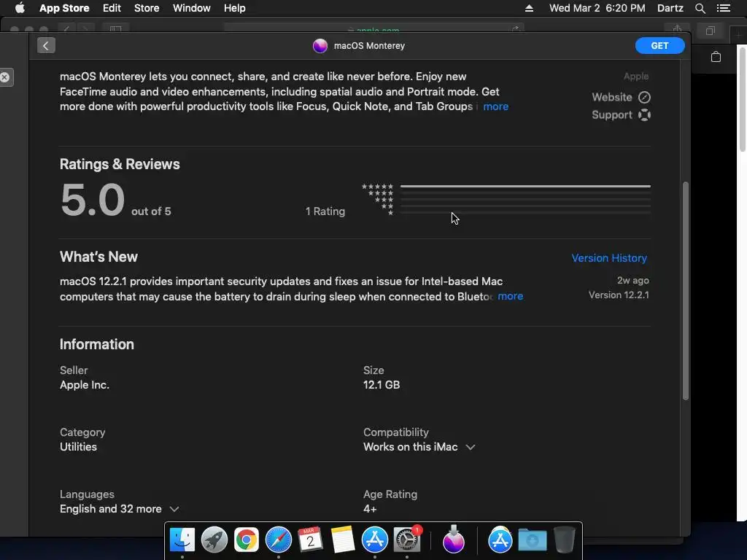Open the Applications folder in the Dock
The width and height of the screenshot is (747, 560).
click(x=500, y=540)
